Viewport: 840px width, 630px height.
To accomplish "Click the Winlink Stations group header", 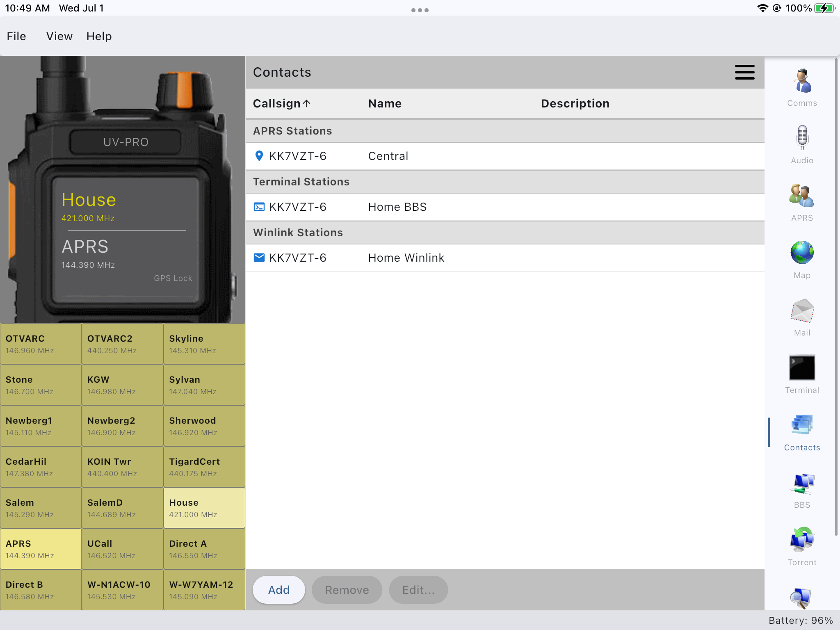I will click(505, 233).
